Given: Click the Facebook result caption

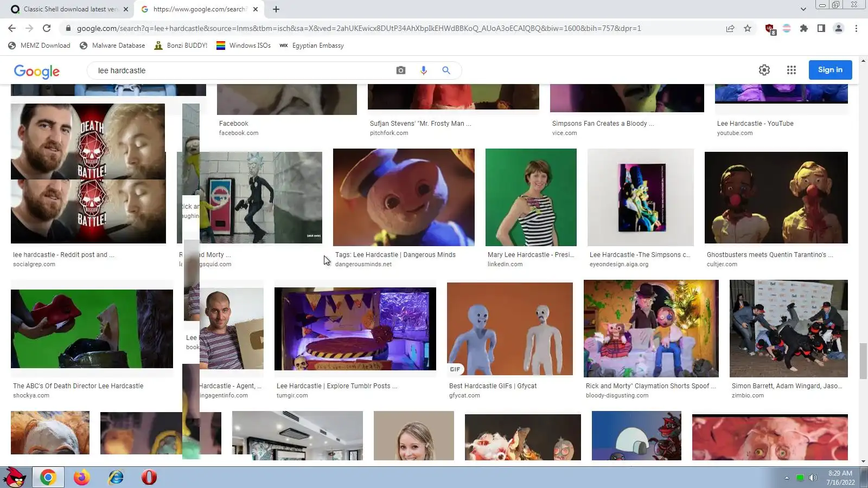Looking at the screenshot, I should pos(233,124).
